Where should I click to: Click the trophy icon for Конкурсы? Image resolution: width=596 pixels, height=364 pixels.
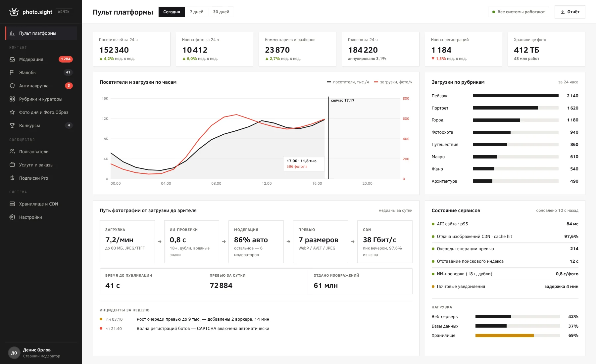coord(12,125)
